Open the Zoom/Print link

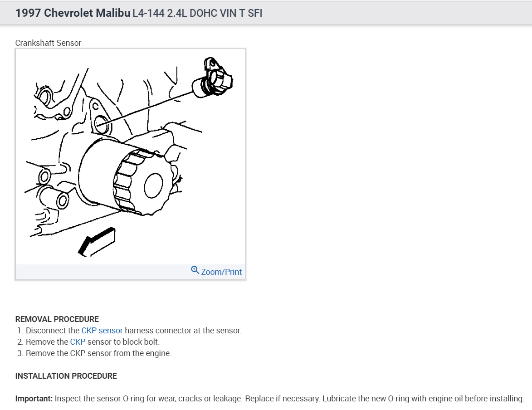(x=221, y=272)
